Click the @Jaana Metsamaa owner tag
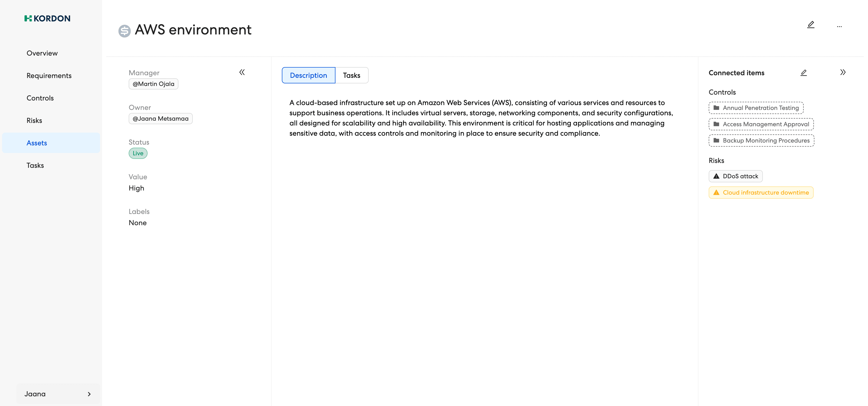868x406 pixels. point(160,119)
